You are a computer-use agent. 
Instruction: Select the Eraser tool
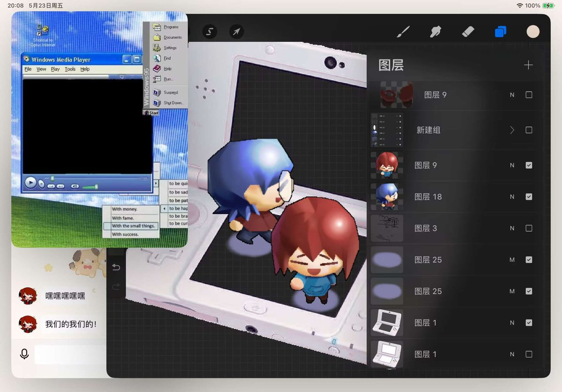(468, 32)
